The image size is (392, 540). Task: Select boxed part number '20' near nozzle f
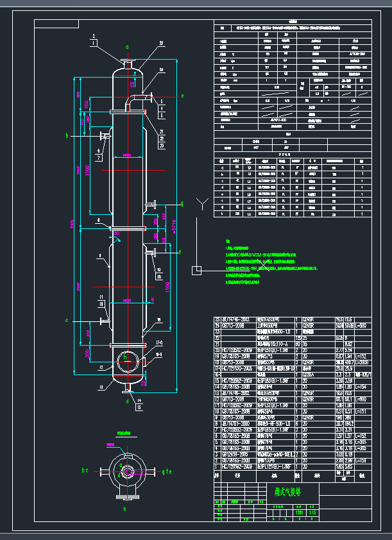(159, 276)
